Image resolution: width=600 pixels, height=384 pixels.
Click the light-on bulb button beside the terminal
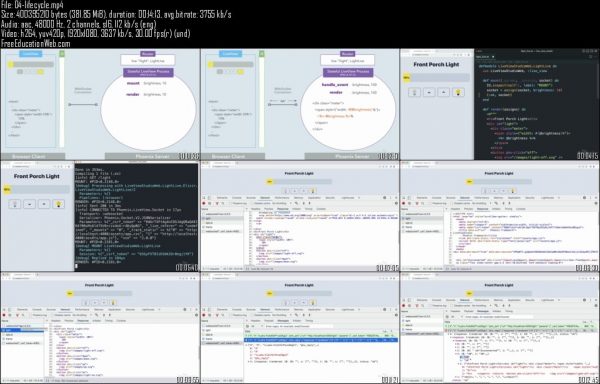59,204
